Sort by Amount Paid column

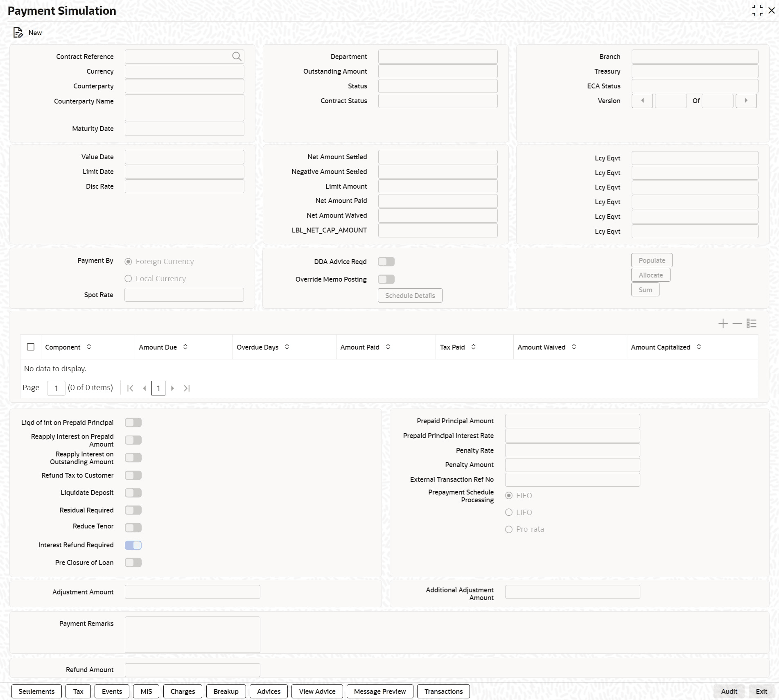(388, 347)
